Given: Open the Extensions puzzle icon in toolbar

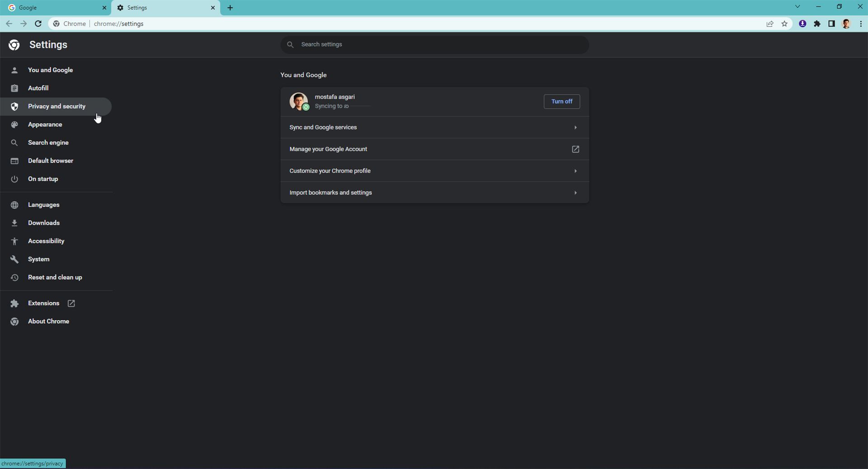Looking at the screenshot, I should pos(817,24).
